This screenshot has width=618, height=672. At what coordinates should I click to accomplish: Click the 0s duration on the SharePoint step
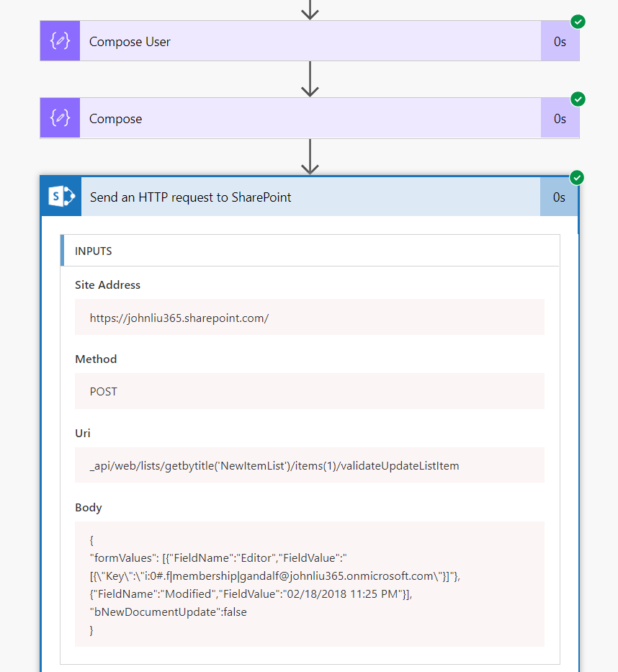[559, 197]
